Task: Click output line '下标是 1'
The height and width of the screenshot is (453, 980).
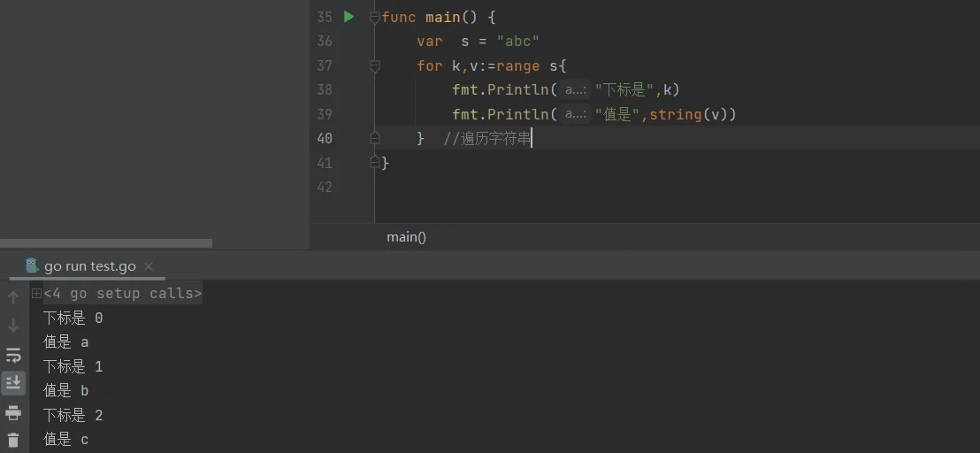Action: pyautogui.click(x=73, y=367)
